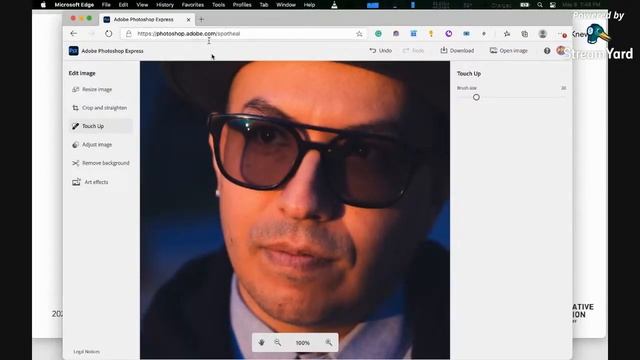Select the Touch Up tool
640x360 pixels.
click(100, 126)
